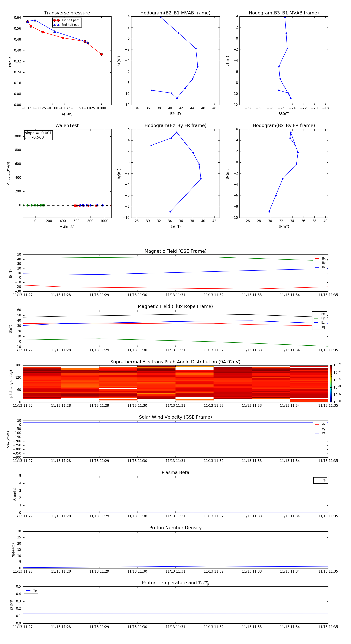Click the 'Bx' legend entry in GSE plot
This screenshot has width=351, height=644.
pos(320,259)
